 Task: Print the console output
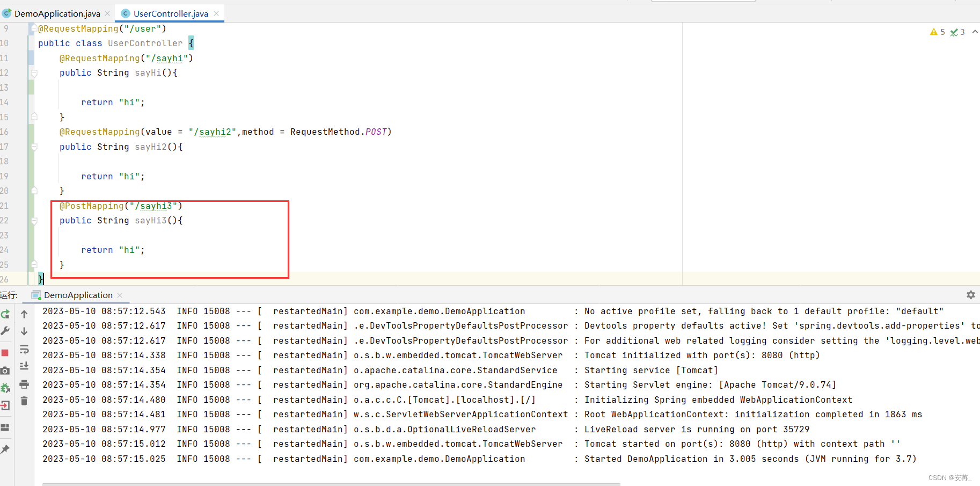point(24,385)
